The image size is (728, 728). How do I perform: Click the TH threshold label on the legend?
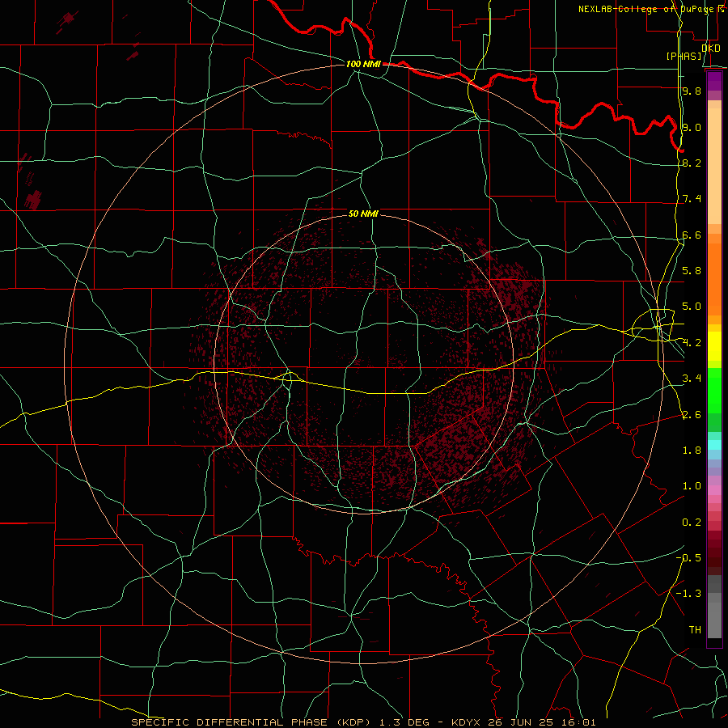pyautogui.click(x=695, y=630)
